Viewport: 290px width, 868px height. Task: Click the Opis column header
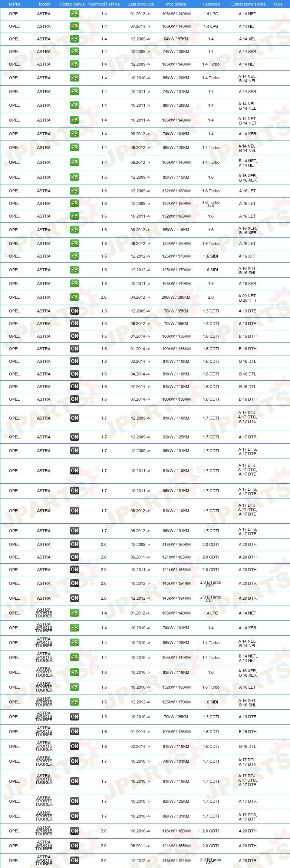click(x=278, y=4)
